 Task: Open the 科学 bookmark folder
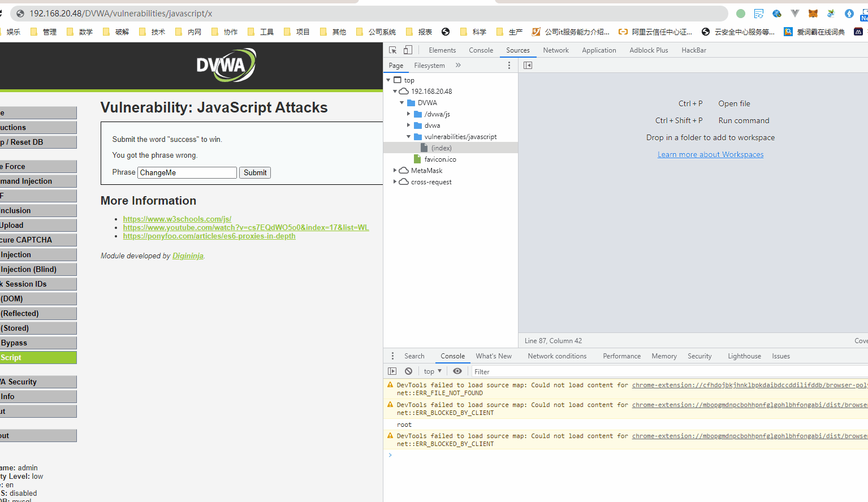pyautogui.click(x=473, y=32)
